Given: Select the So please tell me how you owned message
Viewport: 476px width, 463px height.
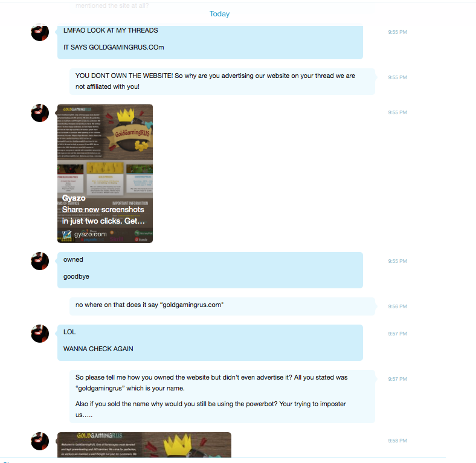Looking at the screenshot, I should 222,397.
